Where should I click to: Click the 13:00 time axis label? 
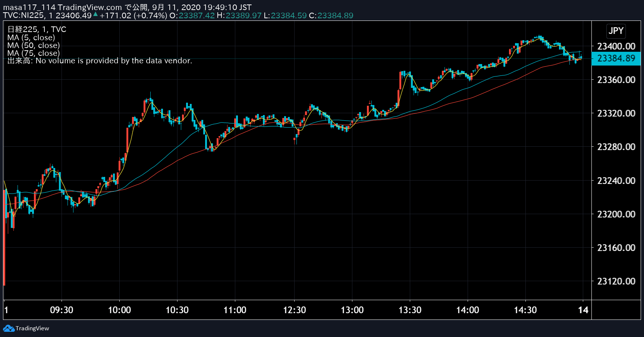coord(352,310)
